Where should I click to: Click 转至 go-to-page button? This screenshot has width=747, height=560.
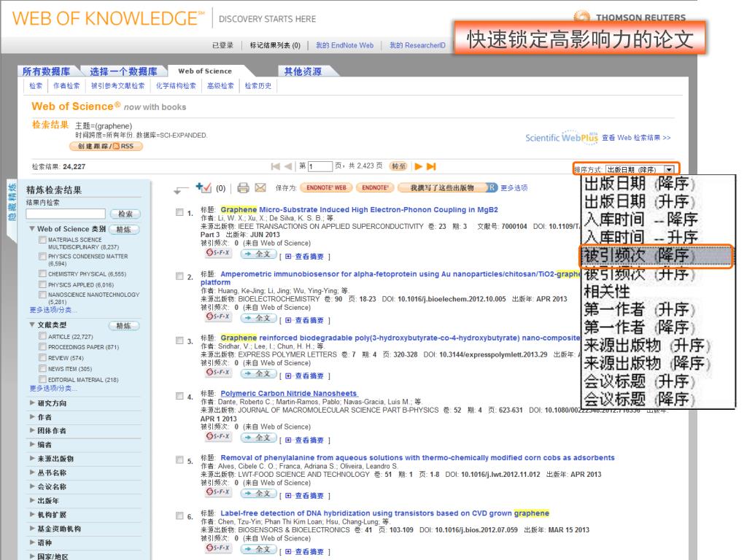pyautogui.click(x=399, y=166)
